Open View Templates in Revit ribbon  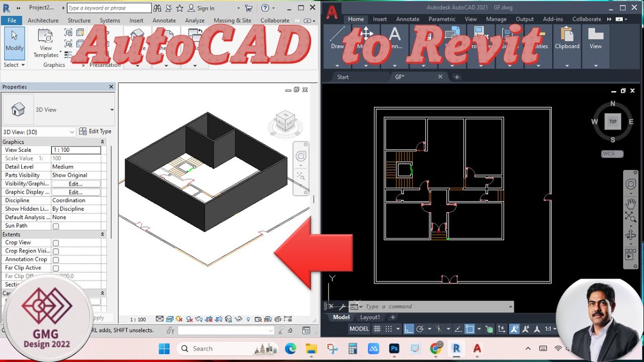46,44
